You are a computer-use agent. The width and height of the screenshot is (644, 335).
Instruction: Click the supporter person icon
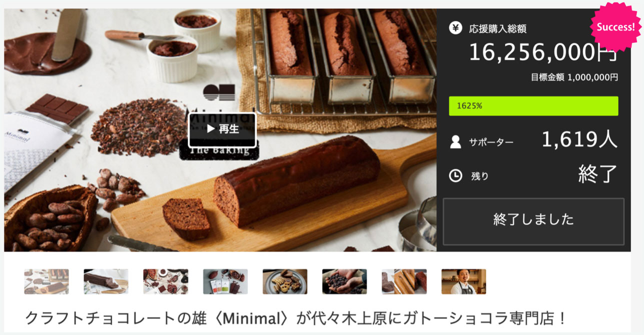455,142
